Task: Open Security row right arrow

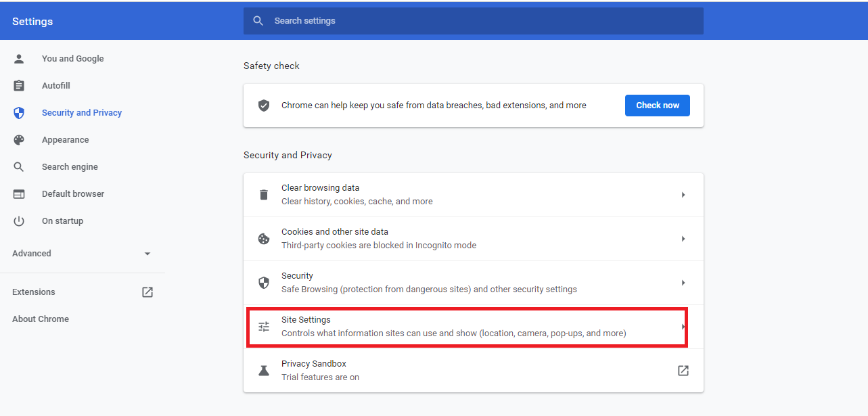Action: (683, 283)
